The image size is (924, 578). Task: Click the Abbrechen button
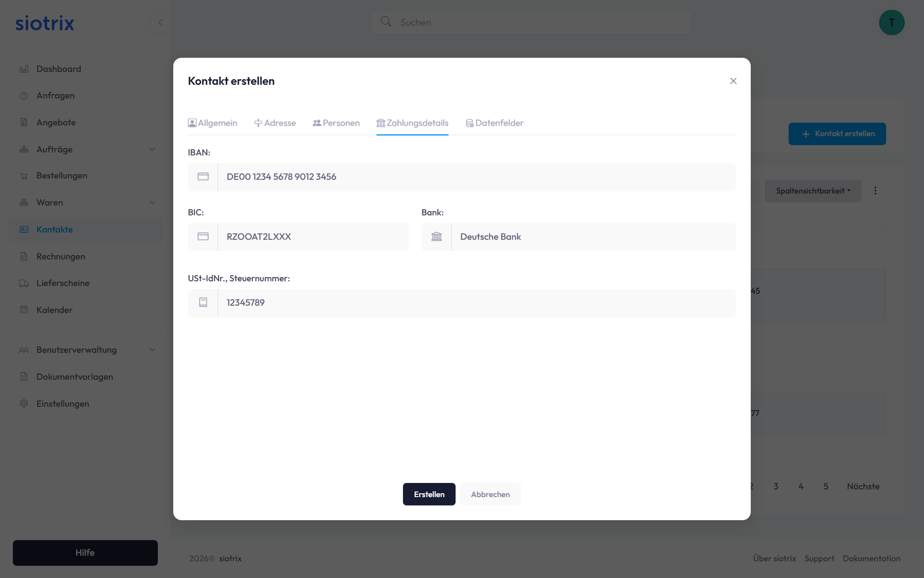coord(490,494)
